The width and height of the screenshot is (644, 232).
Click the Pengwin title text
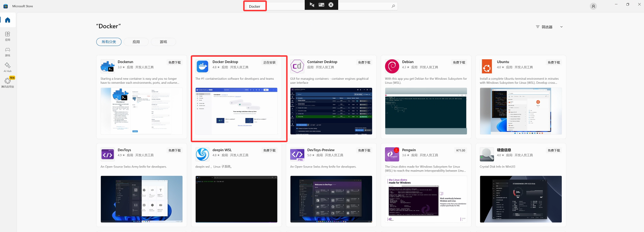click(x=409, y=150)
